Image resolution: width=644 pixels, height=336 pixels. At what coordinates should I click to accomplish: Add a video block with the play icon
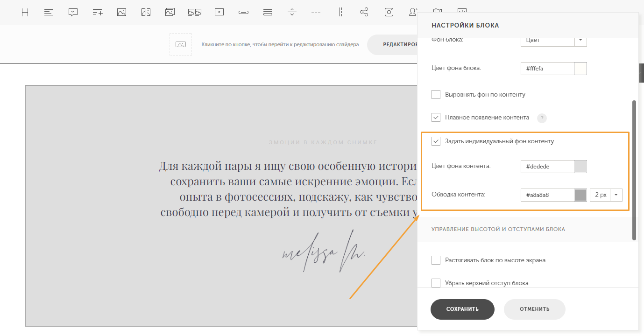point(219,13)
